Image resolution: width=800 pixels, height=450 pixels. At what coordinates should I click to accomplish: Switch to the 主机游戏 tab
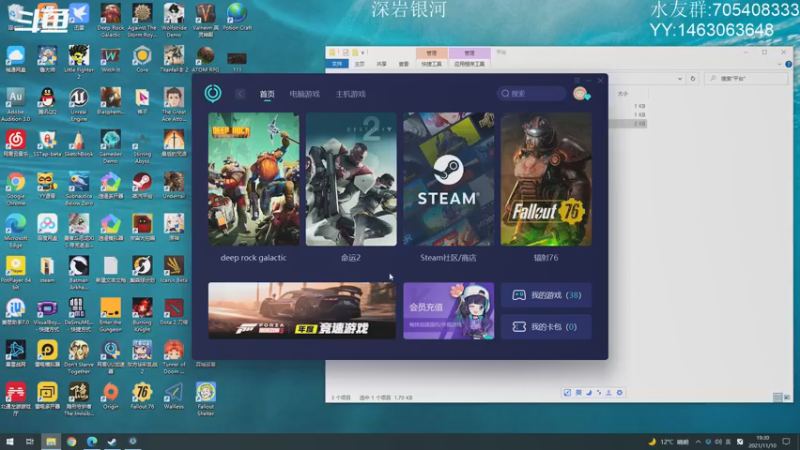(351, 94)
